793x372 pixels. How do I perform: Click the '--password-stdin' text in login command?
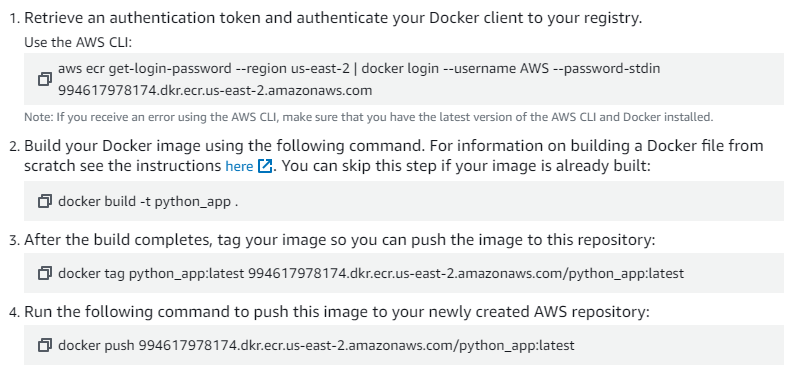[x=606, y=68]
